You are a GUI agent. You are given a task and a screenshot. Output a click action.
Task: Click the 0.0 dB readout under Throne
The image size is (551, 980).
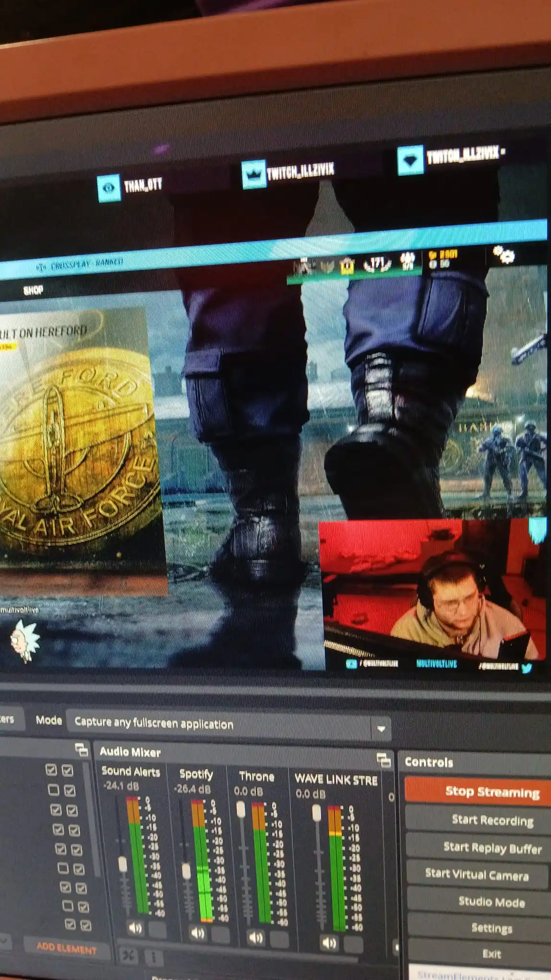[248, 791]
